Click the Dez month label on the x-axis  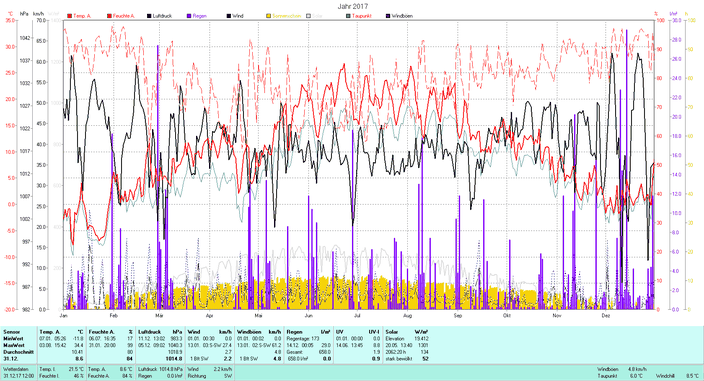[x=606, y=316]
